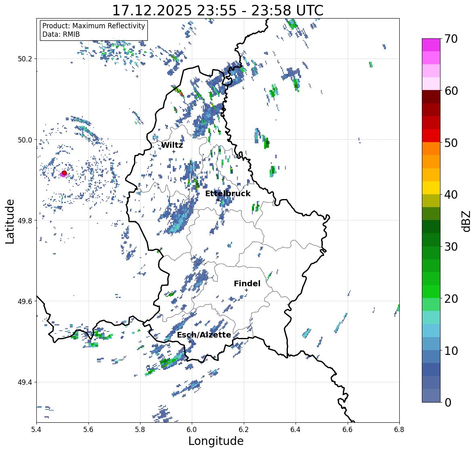Click the colorbar tick label 0
The height and width of the screenshot is (451, 476).
click(x=448, y=403)
